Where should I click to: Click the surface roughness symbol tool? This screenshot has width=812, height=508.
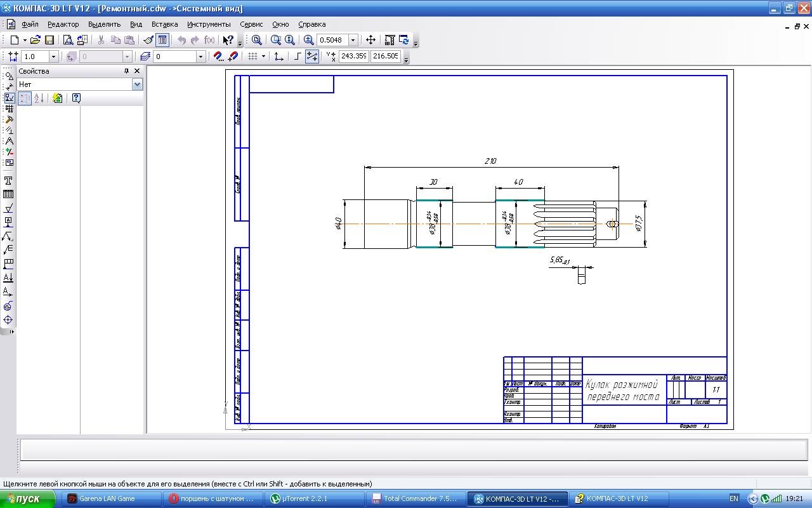click(8, 208)
